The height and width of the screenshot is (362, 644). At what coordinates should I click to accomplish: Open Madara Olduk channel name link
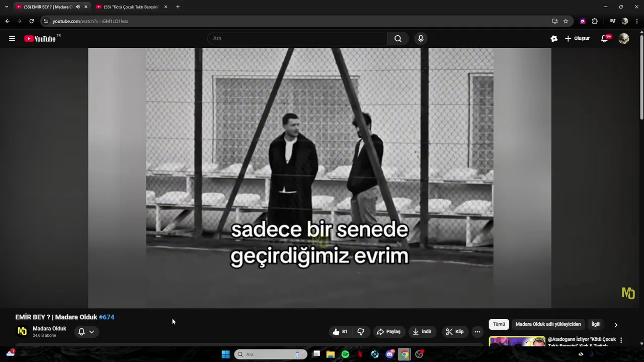(x=49, y=329)
